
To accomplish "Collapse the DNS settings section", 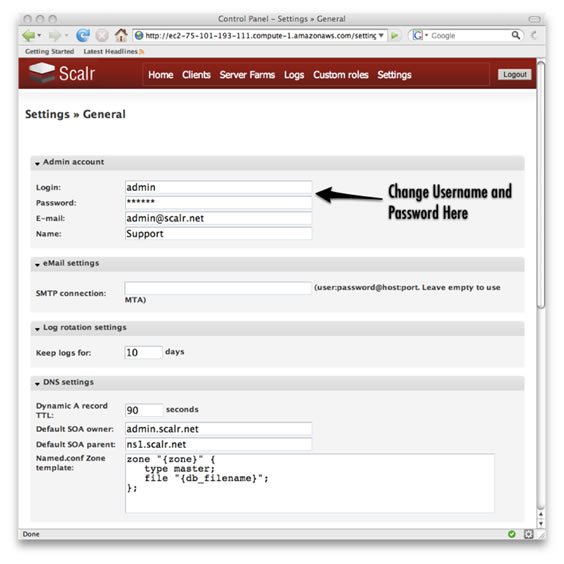I will point(37,384).
